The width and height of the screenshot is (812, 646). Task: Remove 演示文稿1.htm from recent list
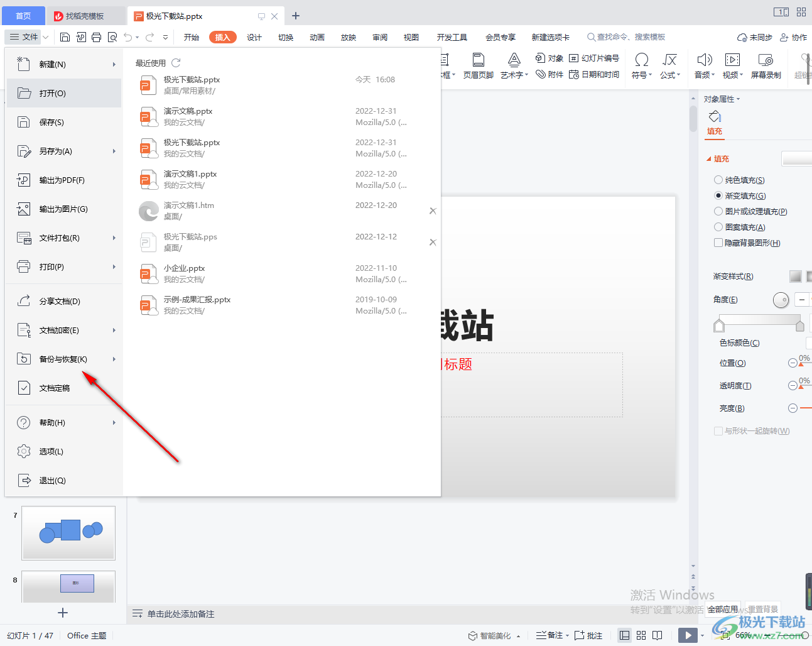click(x=433, y=211)
